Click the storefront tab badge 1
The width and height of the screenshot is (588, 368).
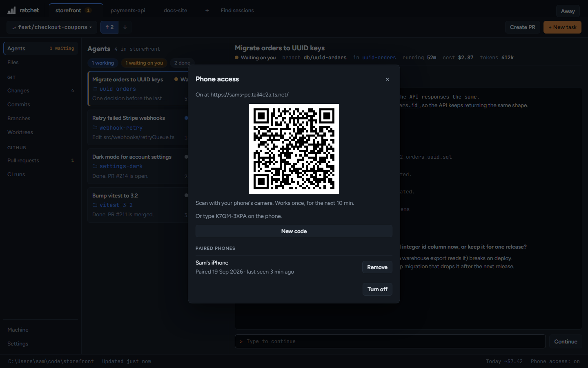(x=88, y=11)
